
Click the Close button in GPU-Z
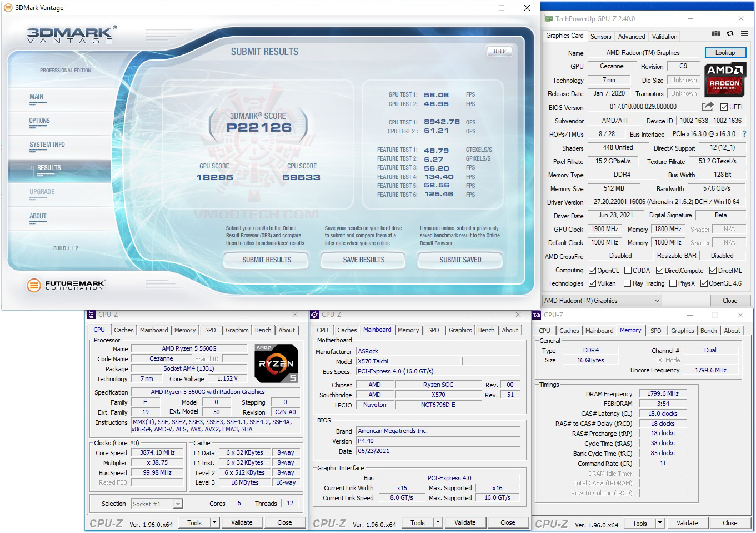tap(730, 301)
